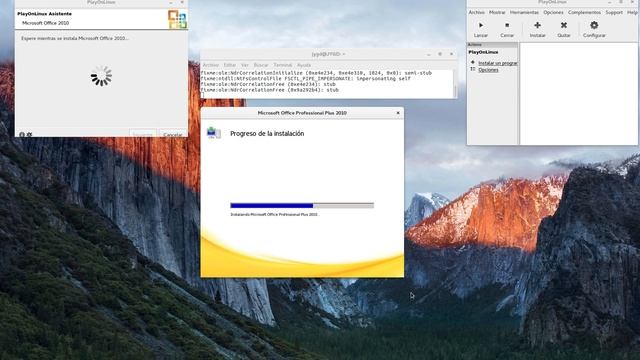Click the Microsoft Office logo in Asistente window

point(177,19)
